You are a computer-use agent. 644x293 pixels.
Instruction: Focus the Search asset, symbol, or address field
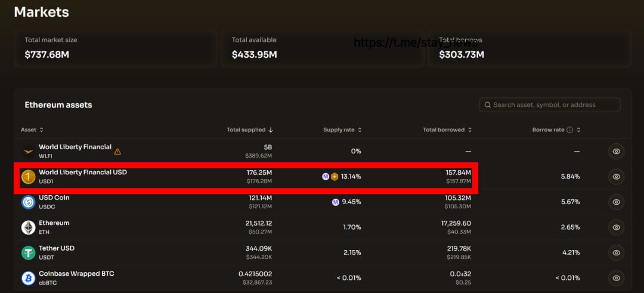(550, 105)
